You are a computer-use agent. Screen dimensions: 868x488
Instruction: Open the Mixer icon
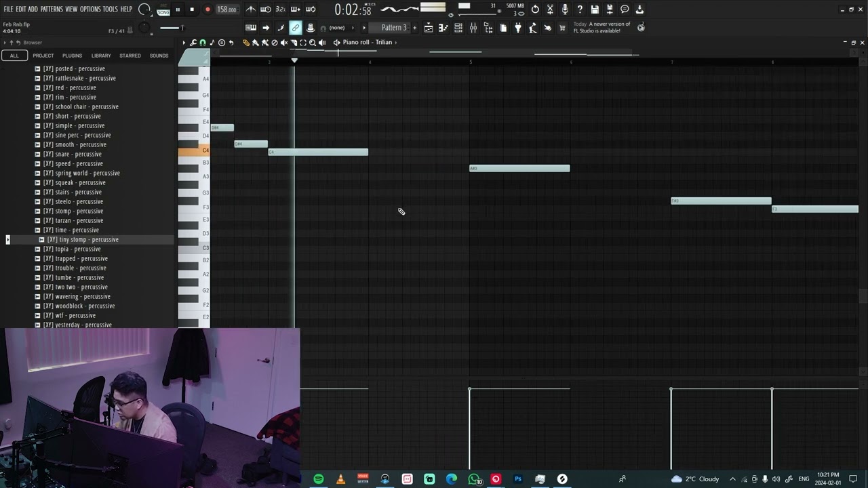pyautogui.click(x=473, y=28)
